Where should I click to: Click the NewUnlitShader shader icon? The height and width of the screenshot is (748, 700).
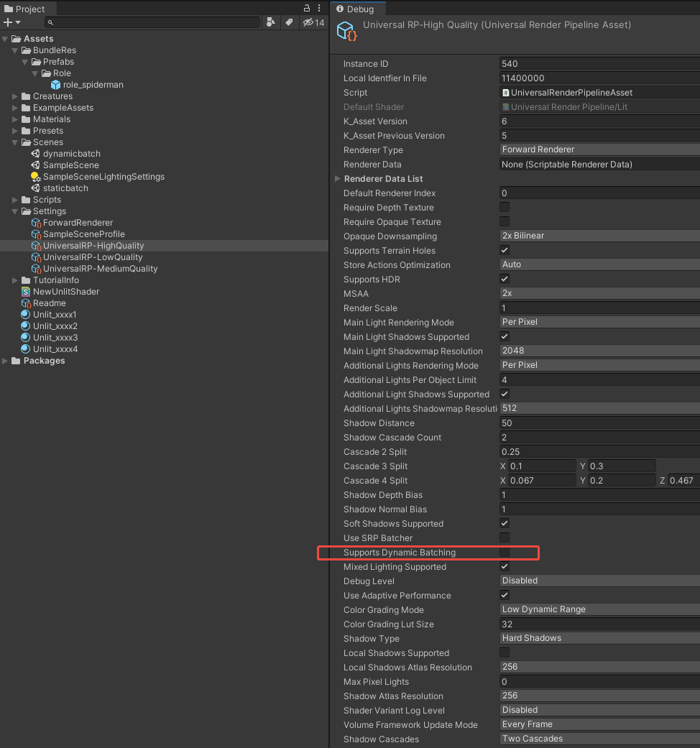26,292
